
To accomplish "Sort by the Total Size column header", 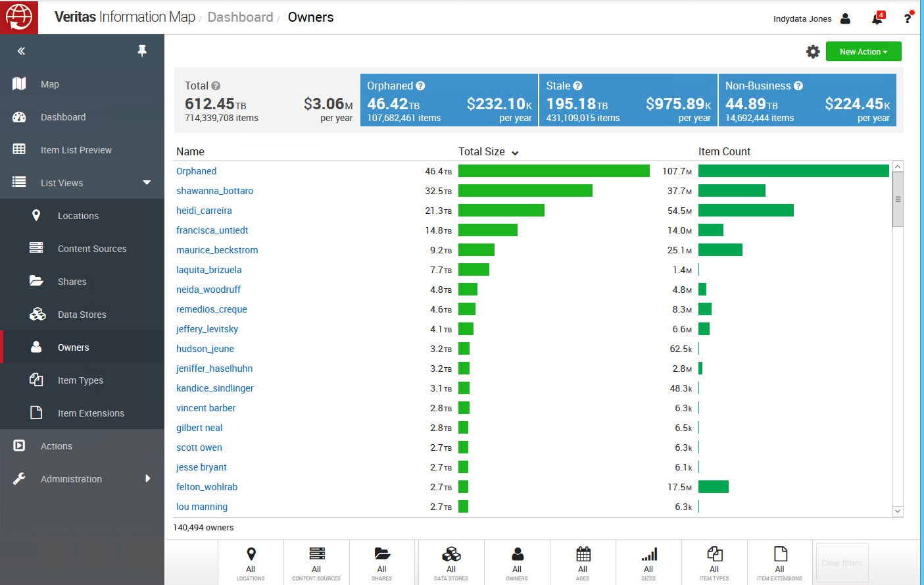I will coord(488,151).
